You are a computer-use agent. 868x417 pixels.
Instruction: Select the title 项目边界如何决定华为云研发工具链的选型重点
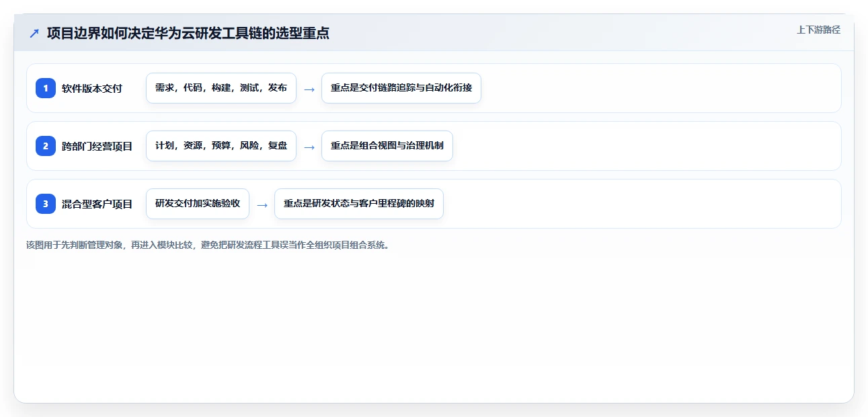(188, 33)
